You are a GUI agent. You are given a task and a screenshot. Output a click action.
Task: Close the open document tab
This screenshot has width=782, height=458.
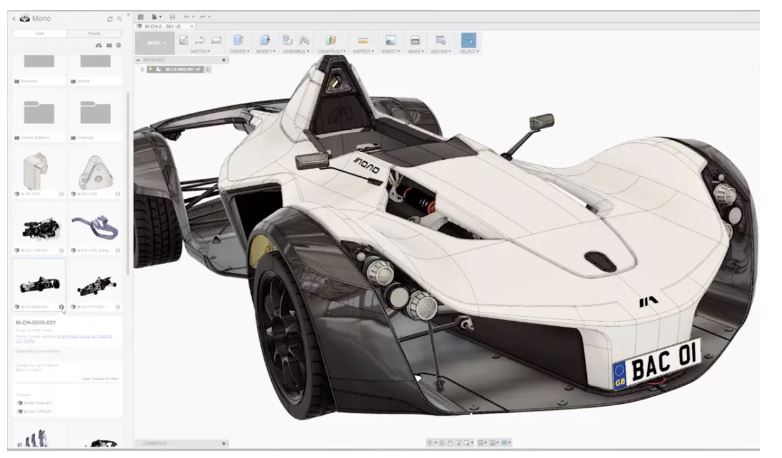[192, 26]
